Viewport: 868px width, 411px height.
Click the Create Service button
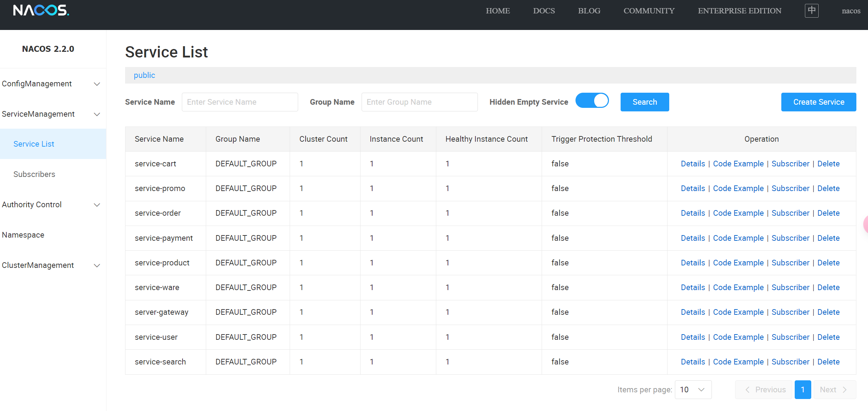(x=818, y=102)
